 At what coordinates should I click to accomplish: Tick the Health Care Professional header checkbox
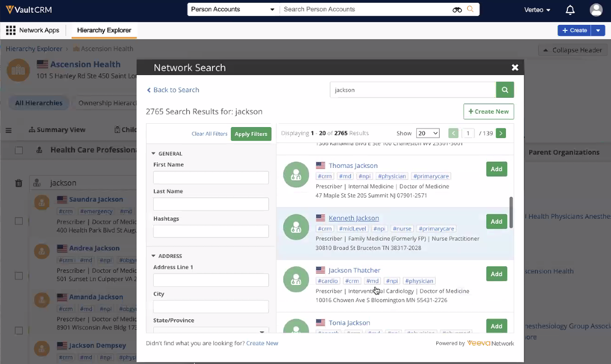19,150
